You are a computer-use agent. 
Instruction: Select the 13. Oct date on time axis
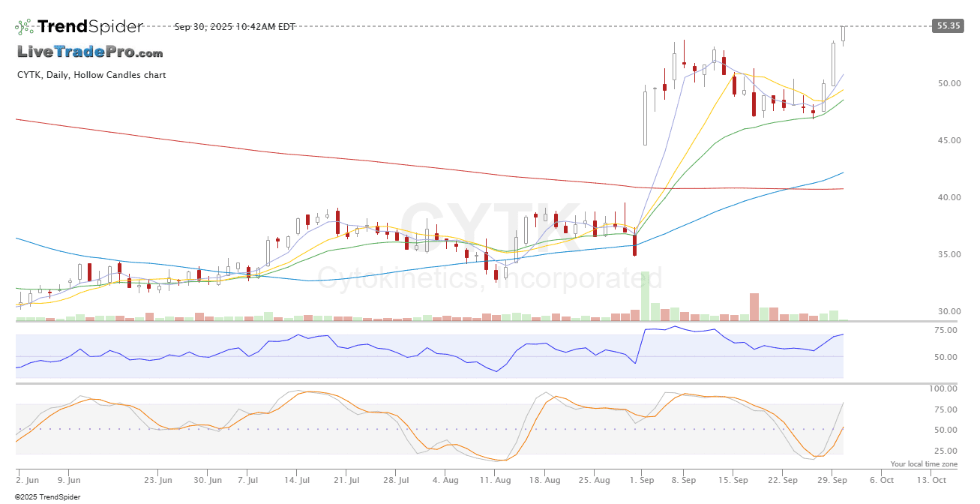(x=934, y=480)
